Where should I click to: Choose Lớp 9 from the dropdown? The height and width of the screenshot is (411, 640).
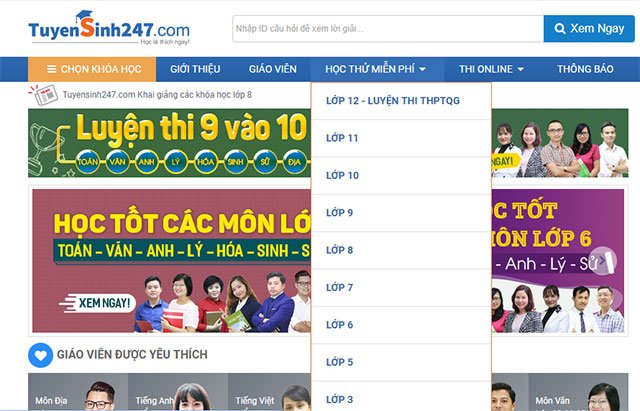point(401,213)
